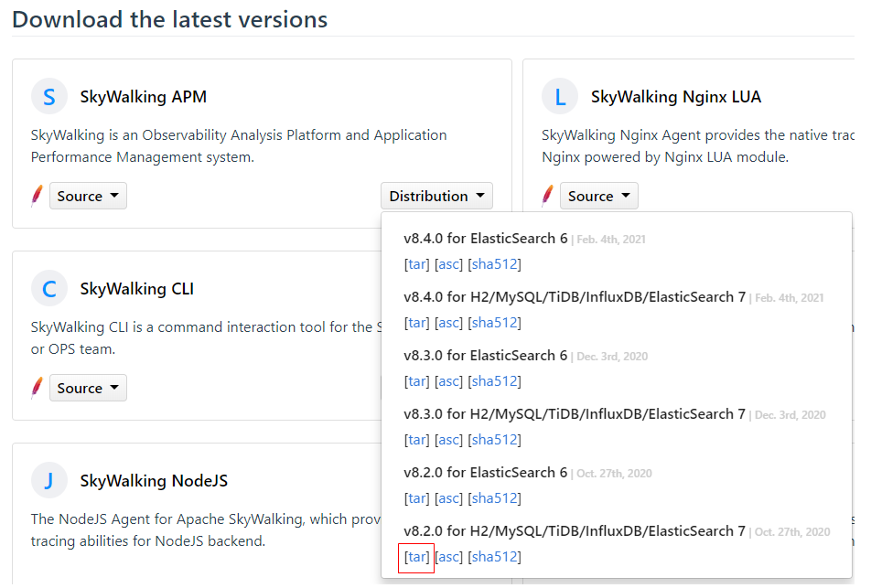The image size is (871, 588).
Task: Open asc signature for v8.4.0 ElasticSearch 6
Action: coord(449,264)
